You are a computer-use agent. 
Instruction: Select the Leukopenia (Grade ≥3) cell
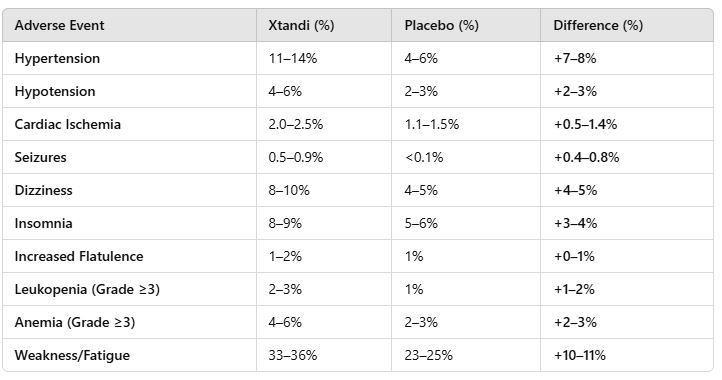coord(87,289)
